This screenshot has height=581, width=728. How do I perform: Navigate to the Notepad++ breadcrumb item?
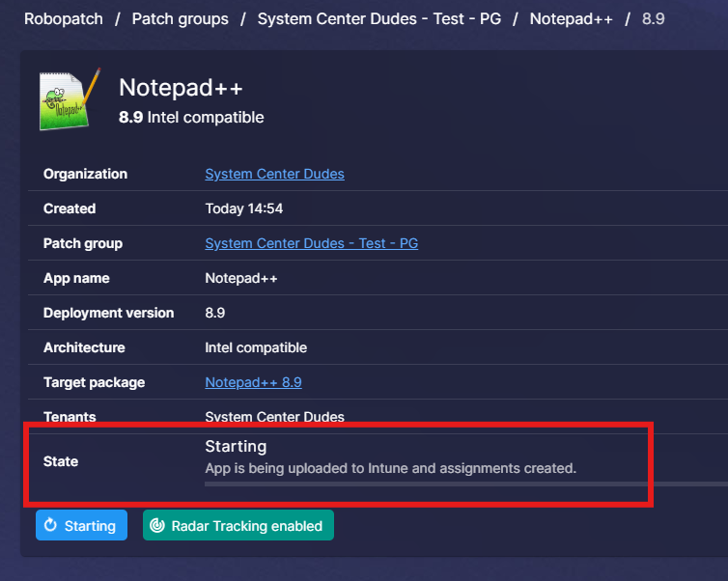pos(571,18)
